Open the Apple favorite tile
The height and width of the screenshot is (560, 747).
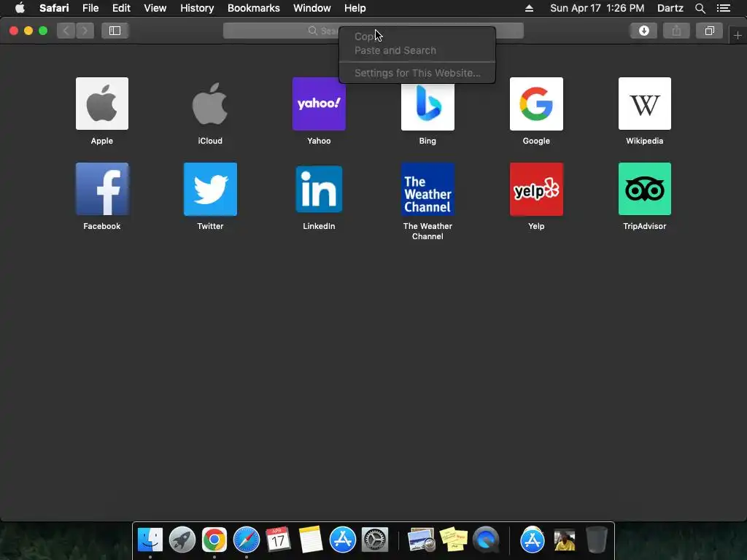(102, 104)
